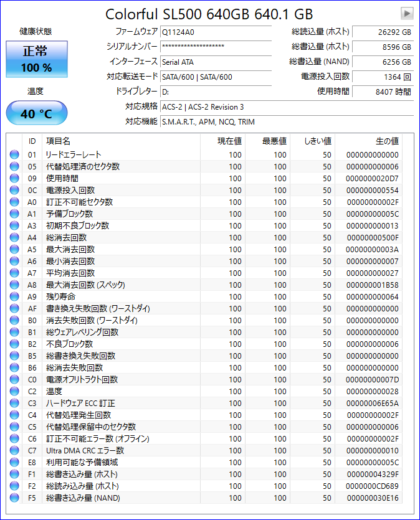Click the masked serial number field
The image size is (420, 520).
[216, 47]
